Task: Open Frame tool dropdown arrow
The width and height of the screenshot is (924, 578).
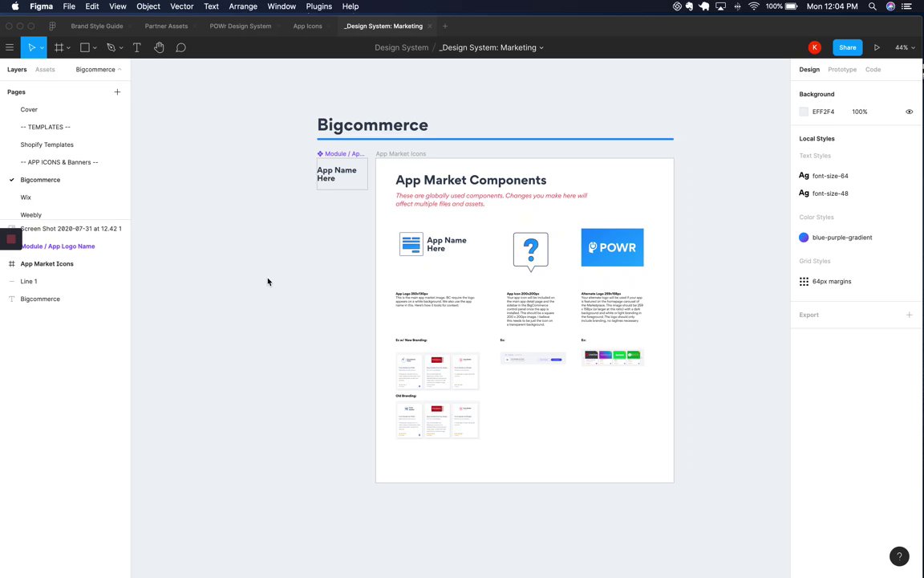Action: tap(68, 48)
